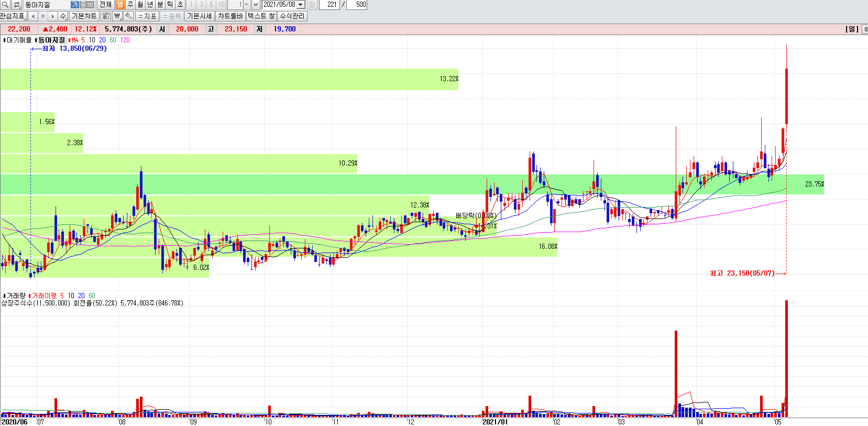This screenshot has height=426, width=868.
Task: Open the 관심지표 dropdown
Action: tap(13, 16)
